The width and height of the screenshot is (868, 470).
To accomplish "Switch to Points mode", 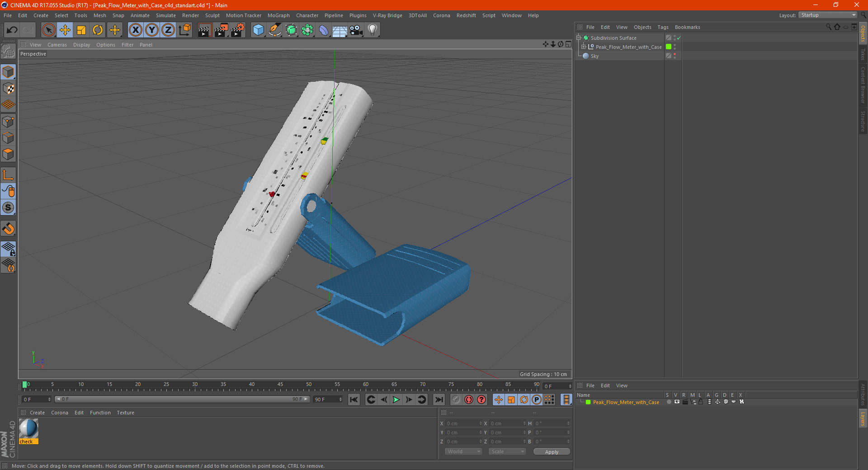I will [x=8, y=122].
